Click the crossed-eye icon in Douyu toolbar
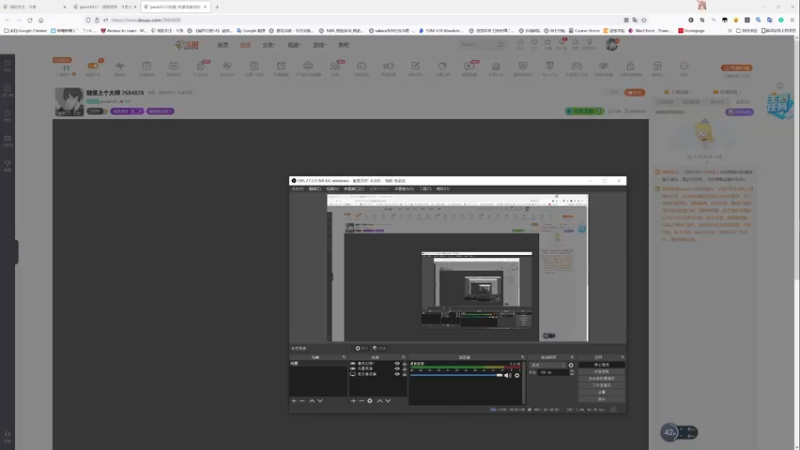Screen dimensions: 800x450 (604, 66)
